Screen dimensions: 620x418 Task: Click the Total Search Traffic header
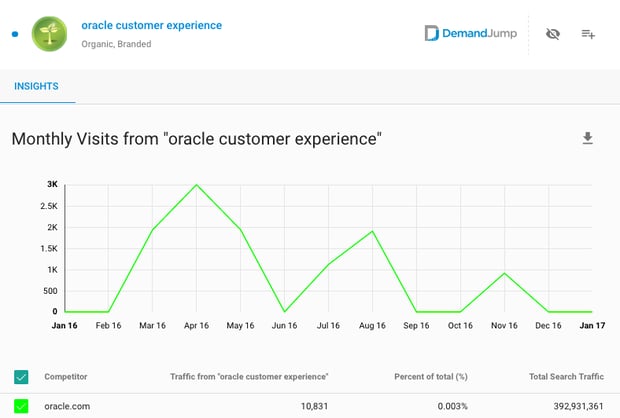point(566,376)
